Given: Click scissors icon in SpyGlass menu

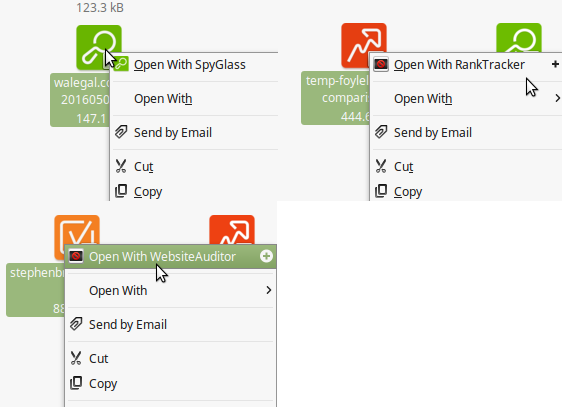Looking at the screenshot, I should click(x=121, y=166).
